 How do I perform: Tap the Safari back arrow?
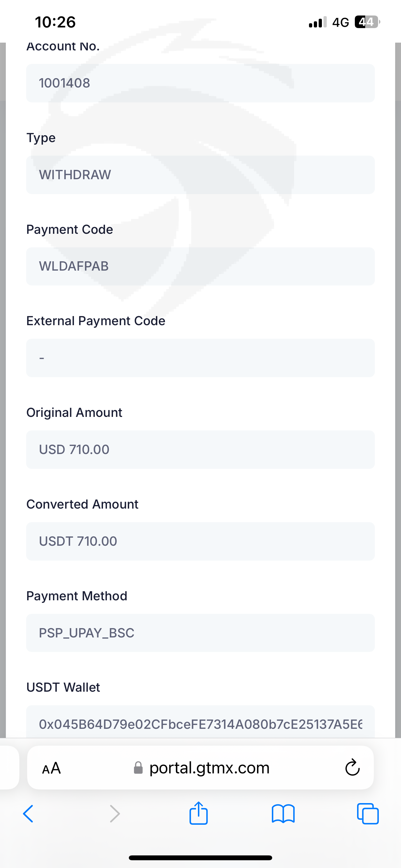point(28,813)
